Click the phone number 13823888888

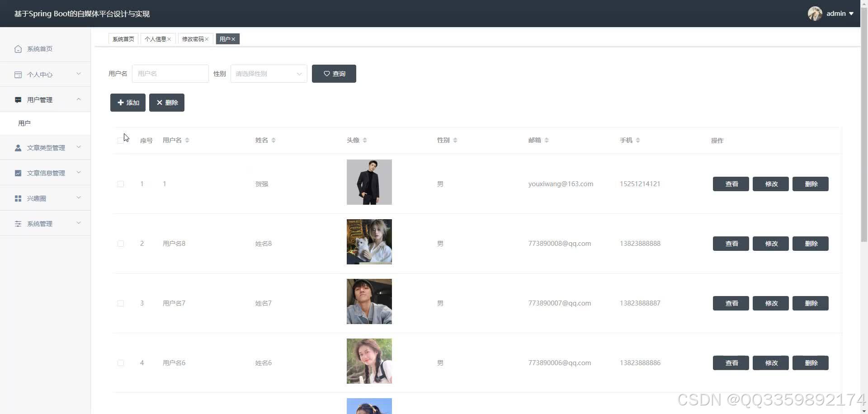pos(640,244)
